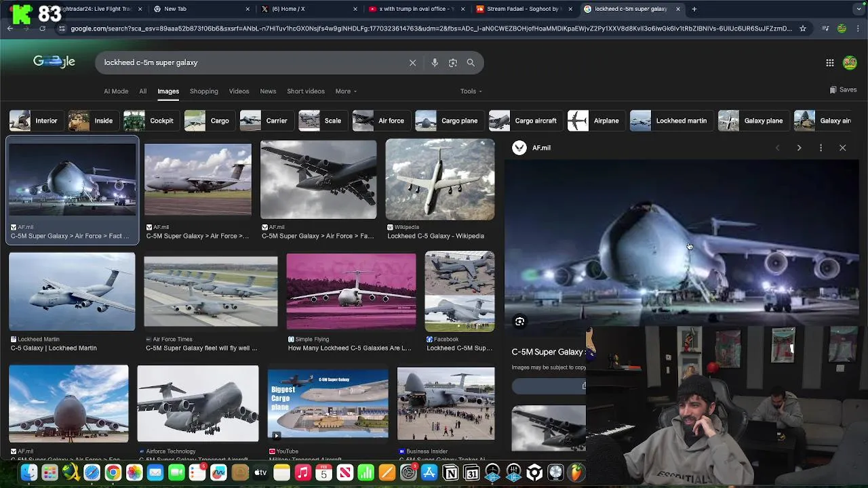Viewport: 868px width, 488px height.
Task: Filter images by Galaxy plane chip
Action: [753, 121]
